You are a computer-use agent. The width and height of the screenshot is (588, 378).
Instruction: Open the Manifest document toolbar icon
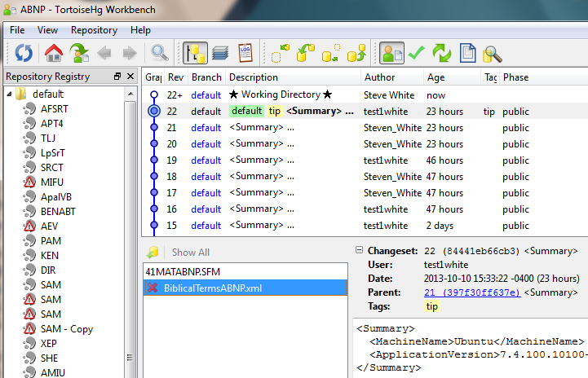click(x=467, y=54)
